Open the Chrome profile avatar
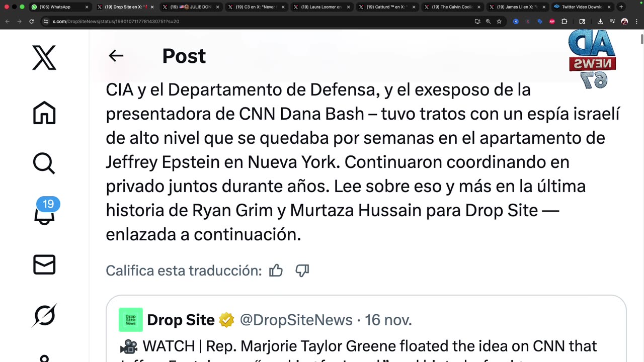644x362 pixels. click(624, 22)
